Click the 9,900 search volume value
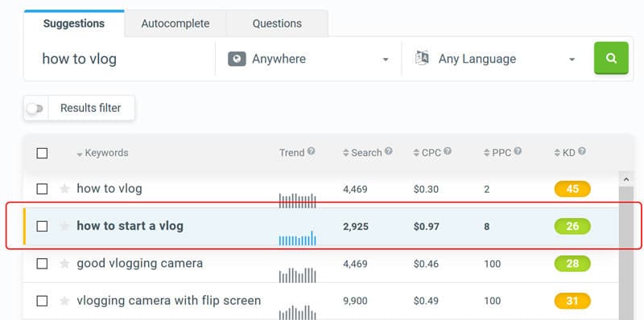Viewport: 644px width, 320px height. point(355,302)
